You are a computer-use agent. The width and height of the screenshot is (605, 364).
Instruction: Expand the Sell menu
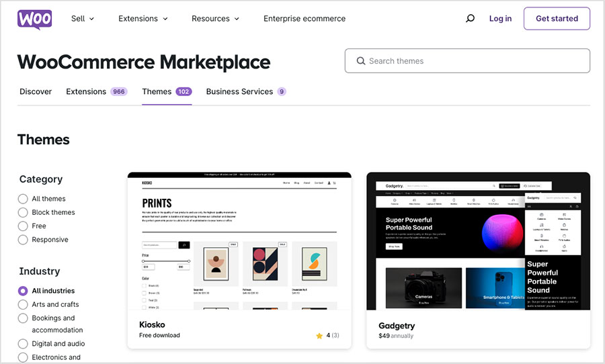point(83,19)
